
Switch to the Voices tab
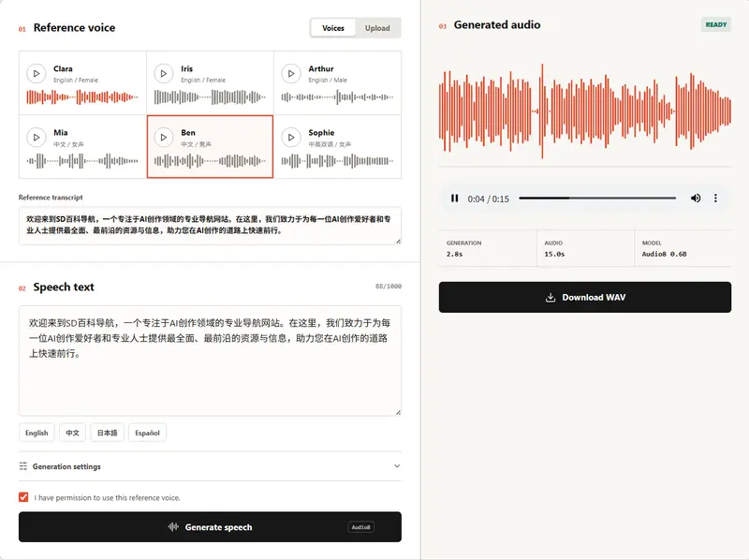[x=333, y=28]
